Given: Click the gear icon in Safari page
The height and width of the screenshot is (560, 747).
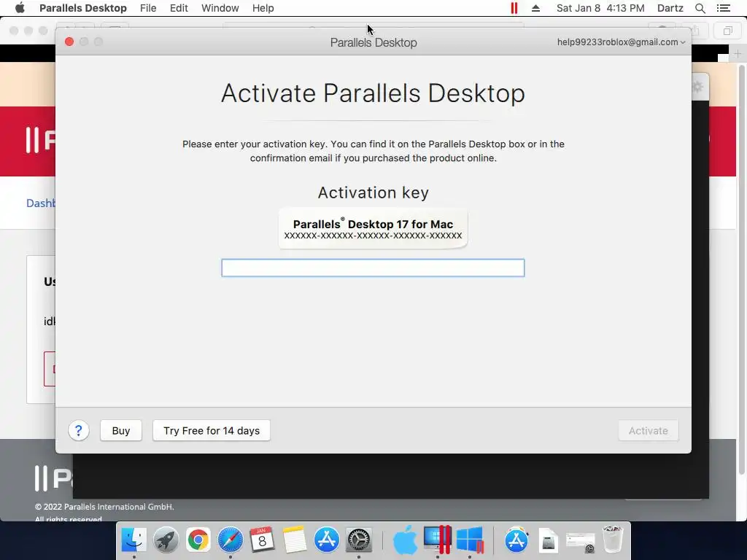Looking at the screenshot, I should coord(697,87).
